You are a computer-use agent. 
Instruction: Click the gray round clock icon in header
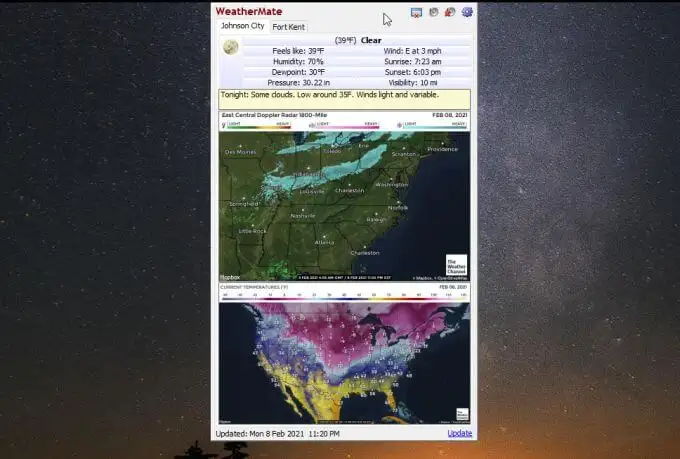coord(433,12)
